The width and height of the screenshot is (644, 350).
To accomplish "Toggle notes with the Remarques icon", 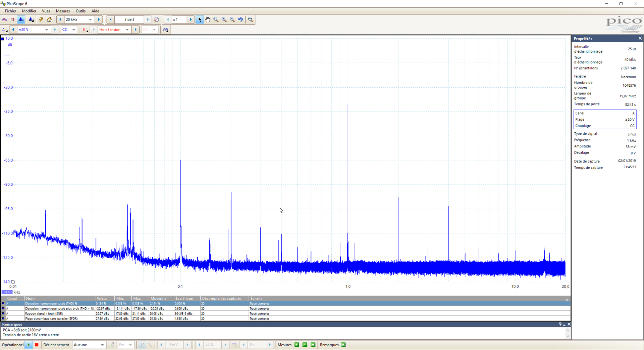I will coord(343,345).
